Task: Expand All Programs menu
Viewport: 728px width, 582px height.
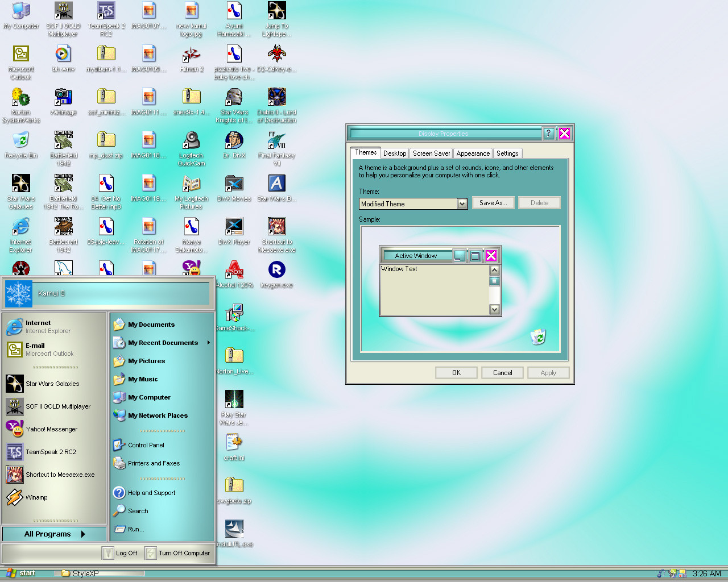Action: click(55, 534)
